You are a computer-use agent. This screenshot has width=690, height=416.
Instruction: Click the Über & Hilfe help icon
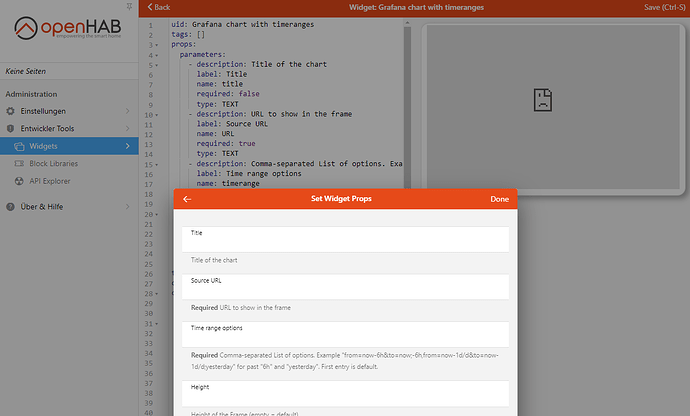click(x=10, y=206)
